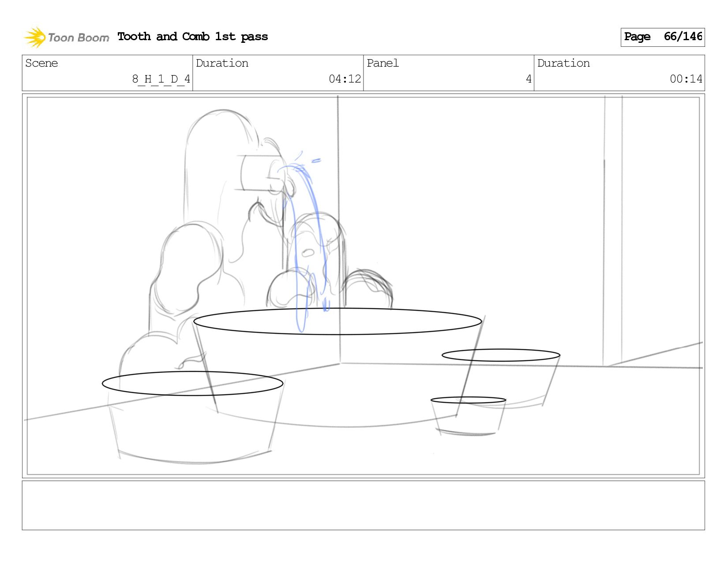Viewport: 728px width, 563px height.
Task: Click the panel number 4
Action: 529,79
